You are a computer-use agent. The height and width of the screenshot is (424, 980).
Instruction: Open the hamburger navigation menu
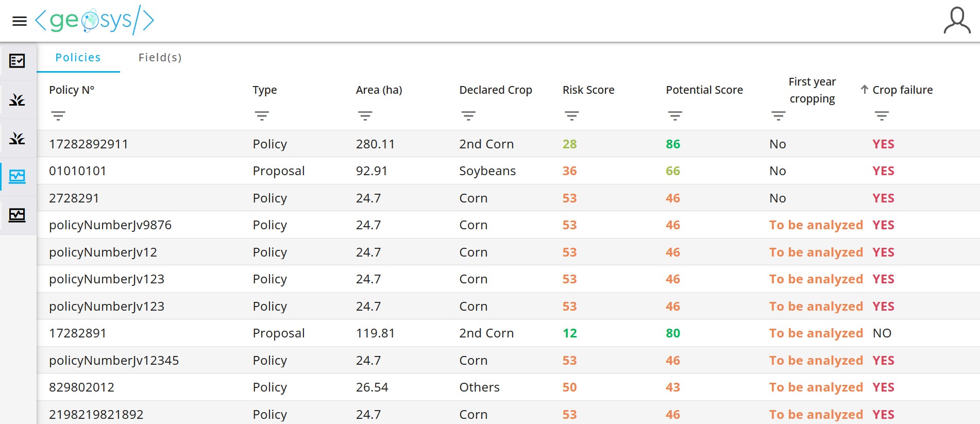tap(20, 21)
